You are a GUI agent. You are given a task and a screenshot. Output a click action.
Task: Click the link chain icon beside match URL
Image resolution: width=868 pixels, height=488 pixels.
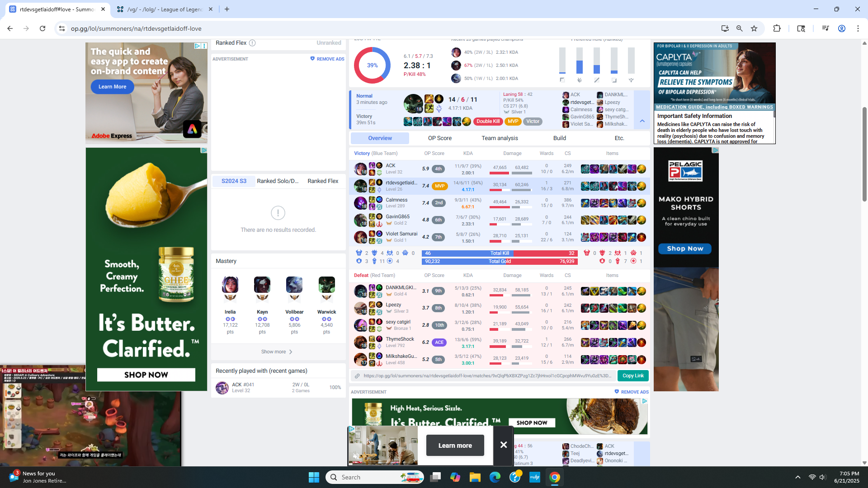(x=357, y=376)
